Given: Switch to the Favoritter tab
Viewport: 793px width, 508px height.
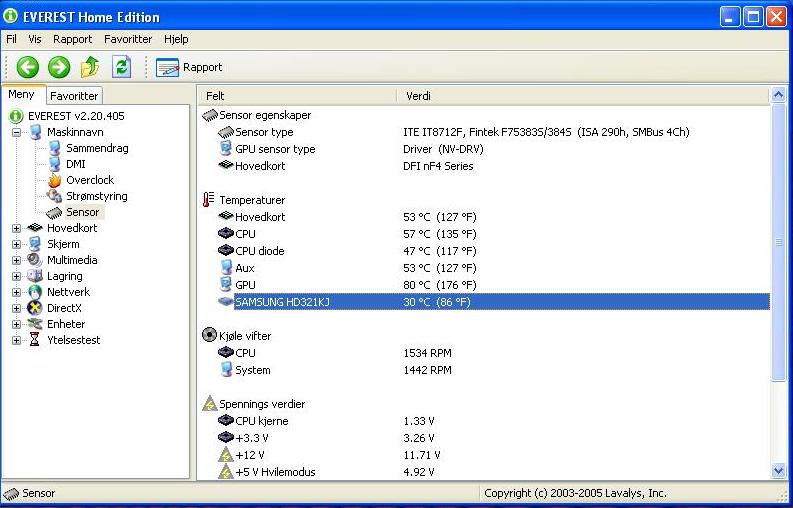Looking at the screenshot, I should coord(74,96).
